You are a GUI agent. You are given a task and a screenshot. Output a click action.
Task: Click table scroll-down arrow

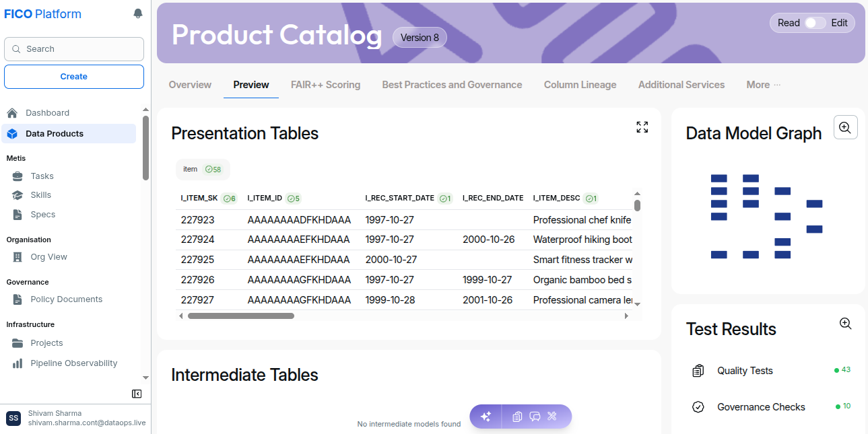[x=637, y=304]
